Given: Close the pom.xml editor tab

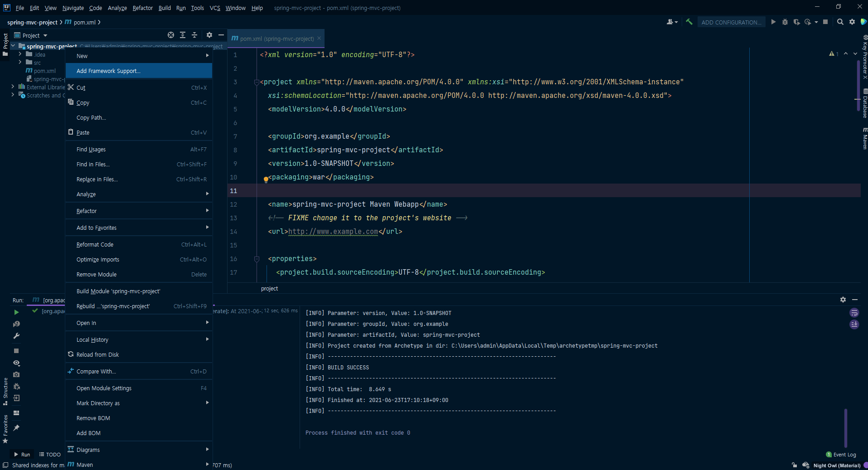Looking at the screenshot, I should tap(319, 38).
